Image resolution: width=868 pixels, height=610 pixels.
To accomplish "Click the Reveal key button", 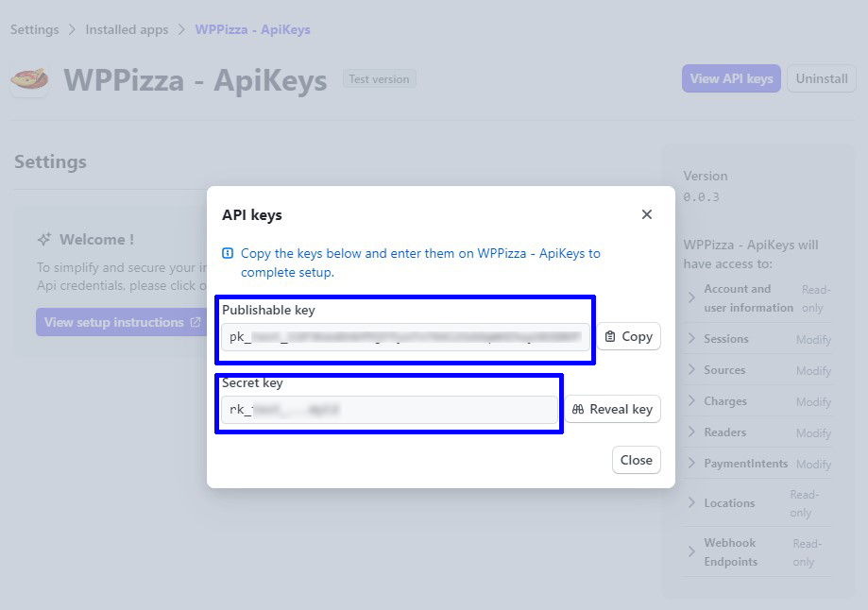I will point(613,409).
